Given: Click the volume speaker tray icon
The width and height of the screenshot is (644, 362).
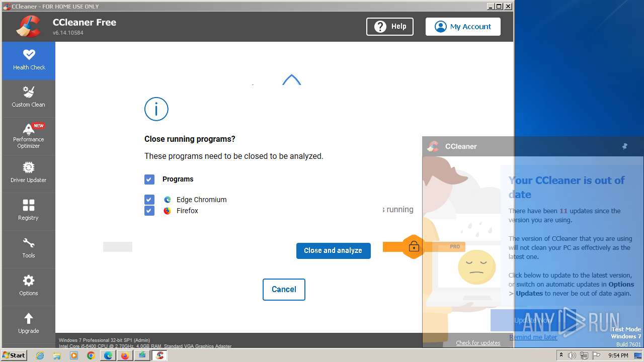Looking at the screenshot, I should point(572,355).
